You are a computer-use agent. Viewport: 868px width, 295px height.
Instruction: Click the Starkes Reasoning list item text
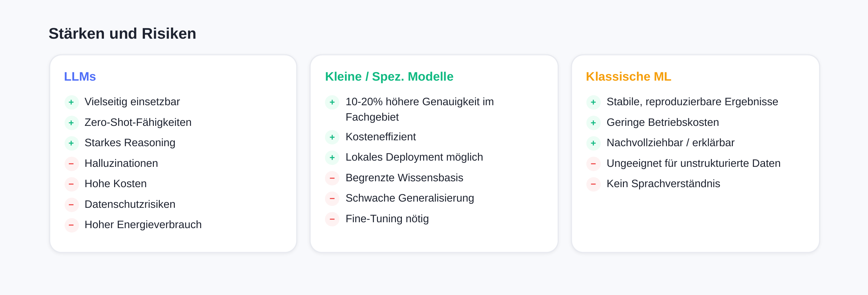pyautogui.click(x=130, y=143)
